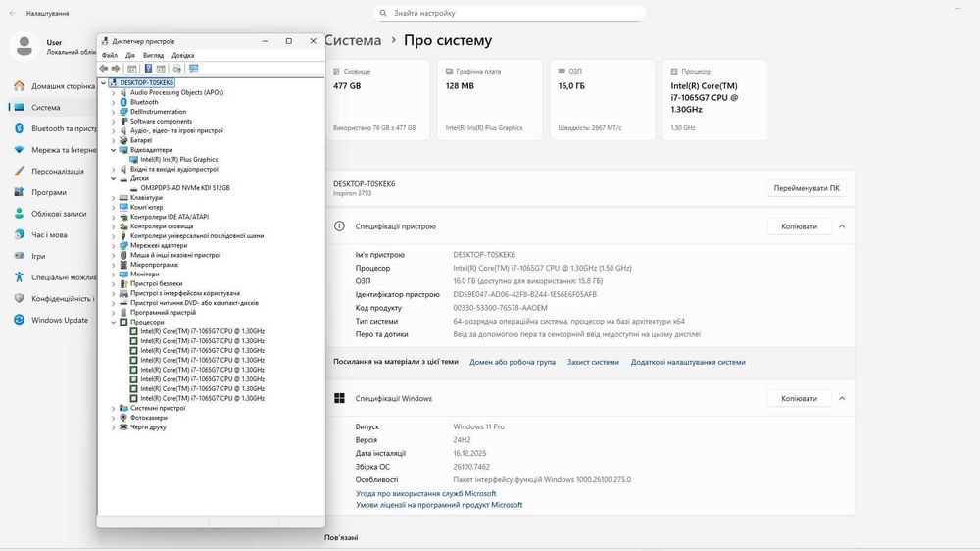Click the Сховище 477 GB card

point(377,100)
